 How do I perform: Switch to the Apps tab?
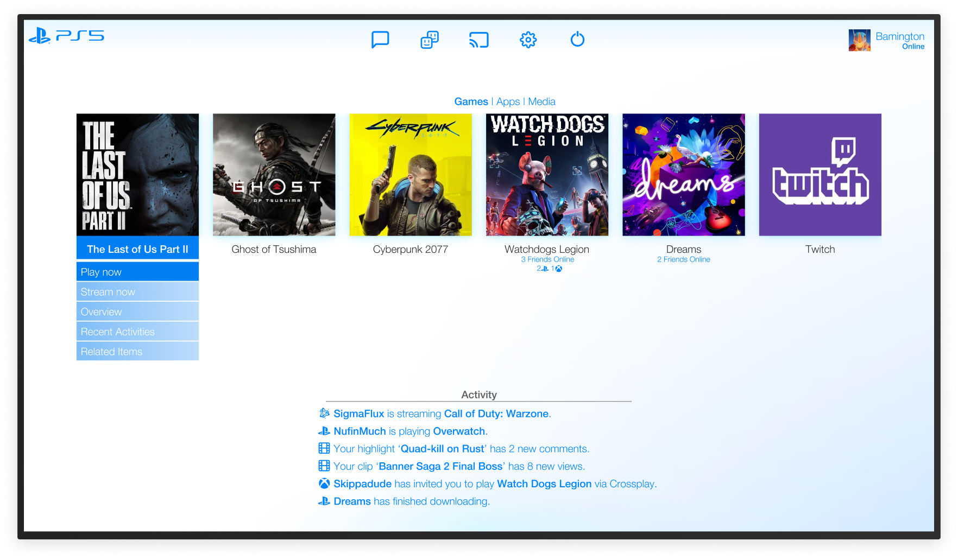pyautogui.click(x=508, y=101)
